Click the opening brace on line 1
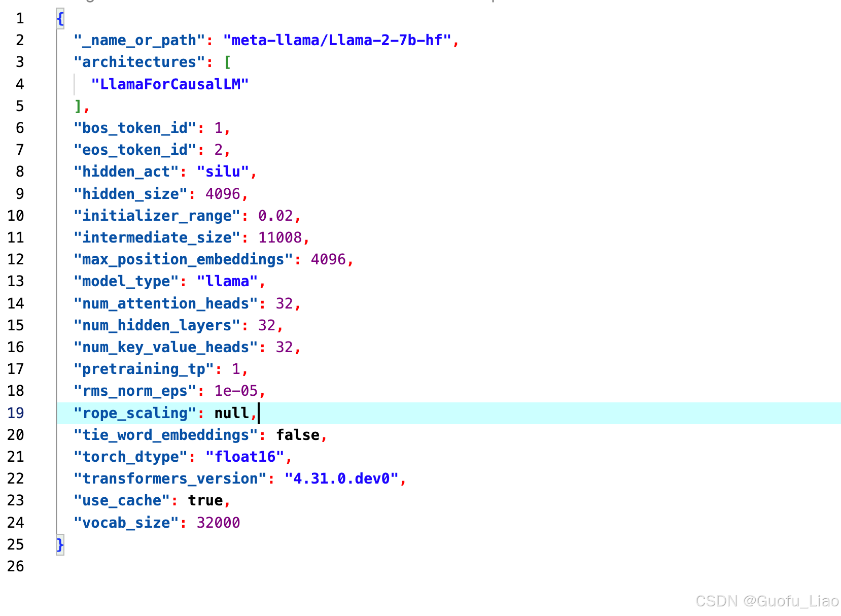 [60, 19]
